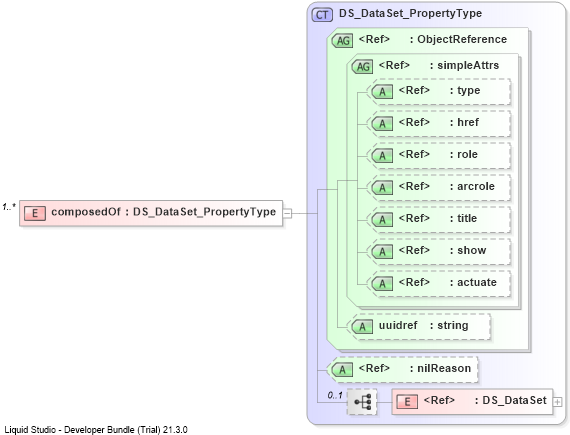Expand the DS_DataSet element node

[557, 402]
